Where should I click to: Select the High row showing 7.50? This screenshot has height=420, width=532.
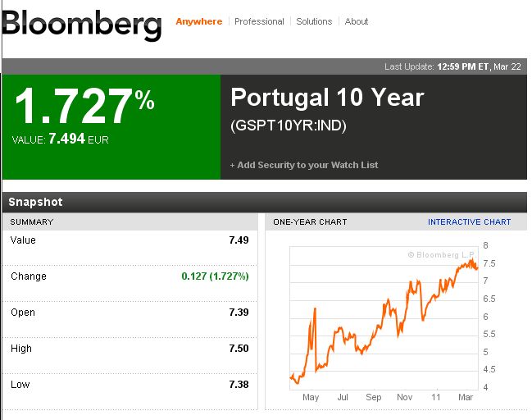(130, 349)
